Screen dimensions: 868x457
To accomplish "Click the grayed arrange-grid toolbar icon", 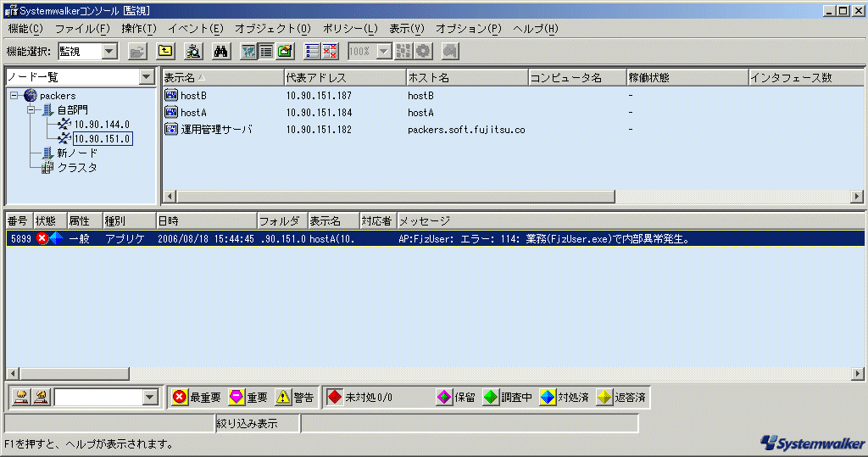I will pyautogui.click(x=403, y=52).
